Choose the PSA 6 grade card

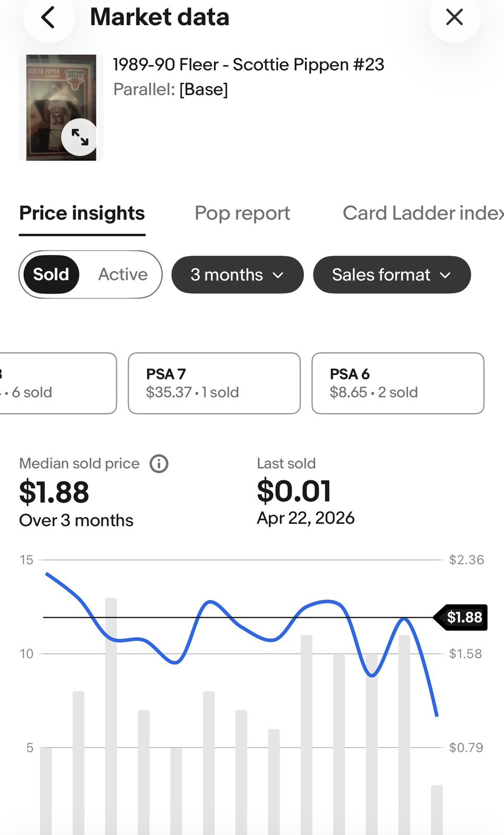click(x=398, y=384)
